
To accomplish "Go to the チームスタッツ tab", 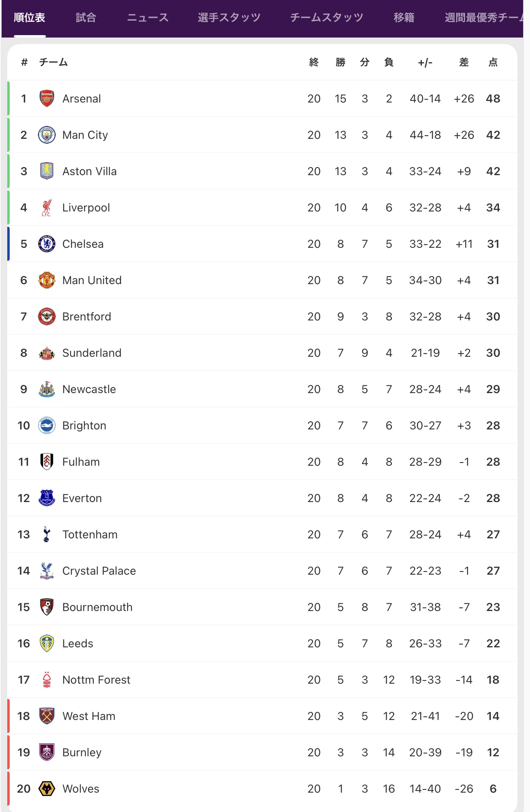I will point(327,17).
